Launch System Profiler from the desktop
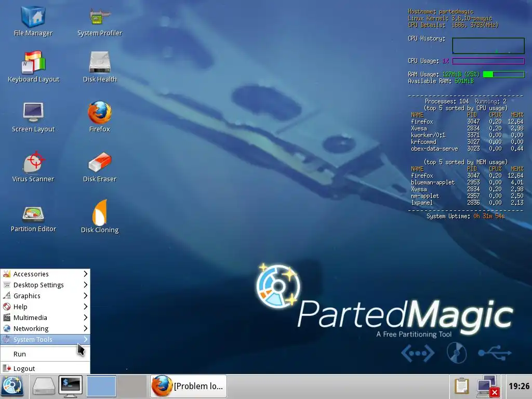The image size is (532, 399). pyautogui.click(x=99, y=22)
